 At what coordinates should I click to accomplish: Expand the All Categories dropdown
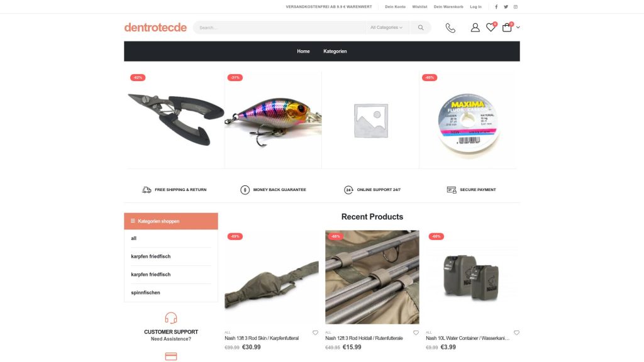click(386, 28)
